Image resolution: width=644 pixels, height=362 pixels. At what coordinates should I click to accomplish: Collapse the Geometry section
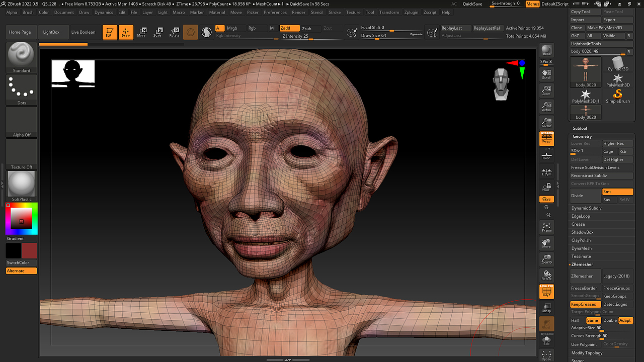click(x=582, y=136)
